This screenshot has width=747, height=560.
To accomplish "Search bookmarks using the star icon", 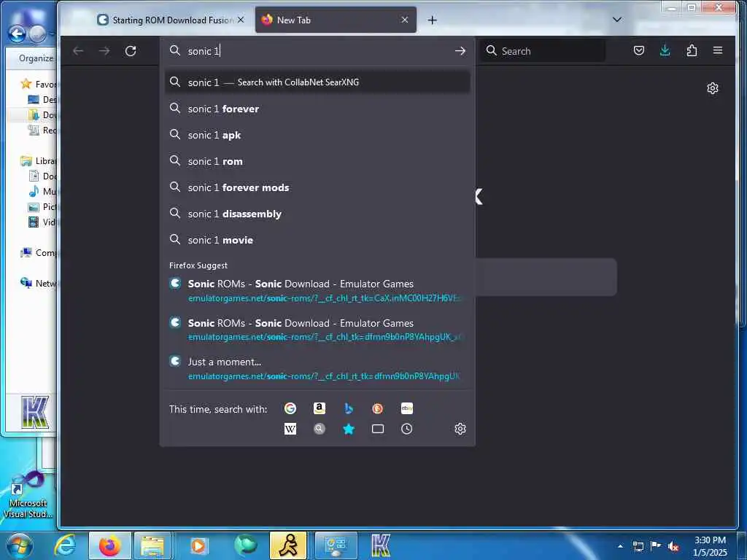I will tap(349, 429).
